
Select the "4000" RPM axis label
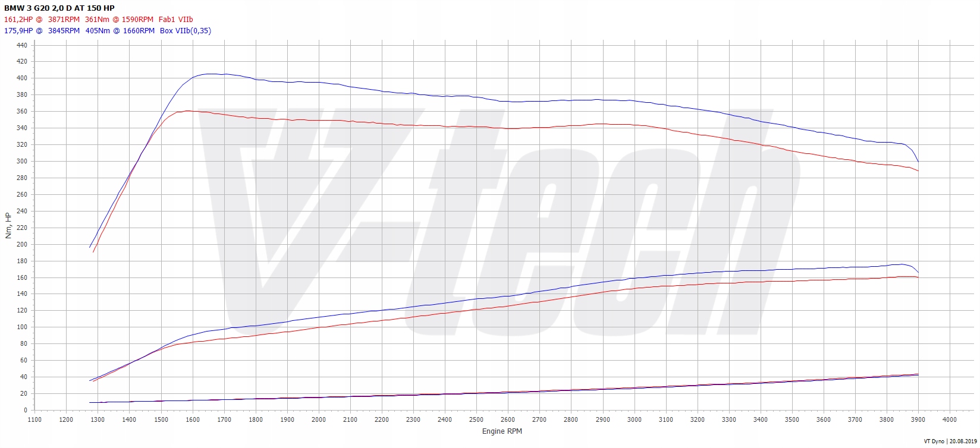950,420
